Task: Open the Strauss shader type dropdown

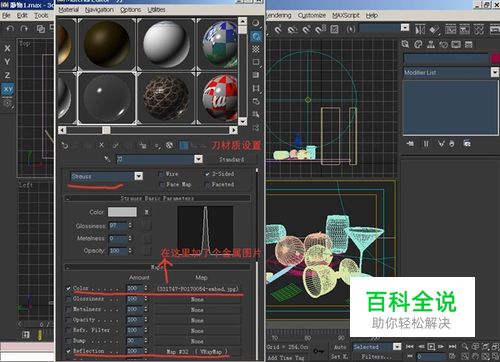Action: pos(139,176)
